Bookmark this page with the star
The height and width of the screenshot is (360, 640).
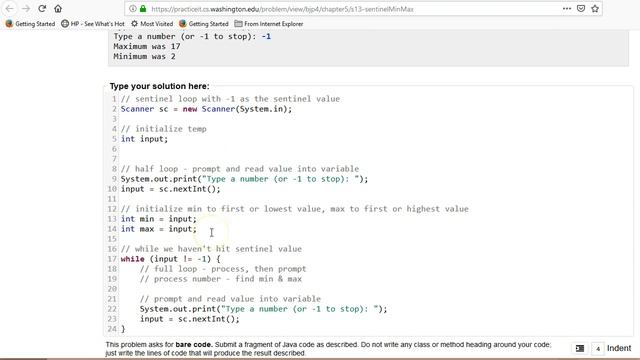click(x=595, y=9)
